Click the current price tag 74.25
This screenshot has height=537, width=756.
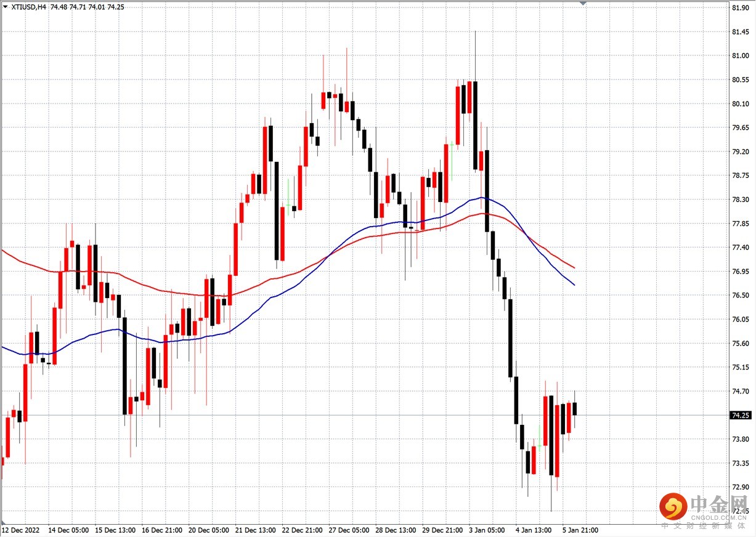(x=740, y=416)
